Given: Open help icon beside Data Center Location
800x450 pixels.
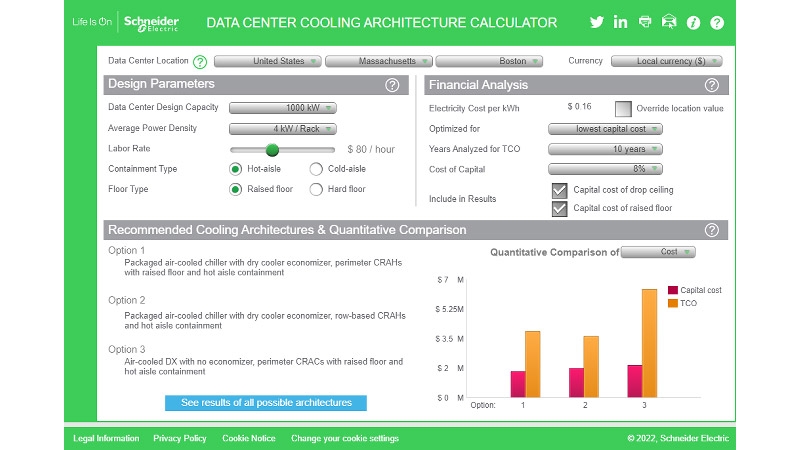Looking at the screenshot, I should [200, 61].
